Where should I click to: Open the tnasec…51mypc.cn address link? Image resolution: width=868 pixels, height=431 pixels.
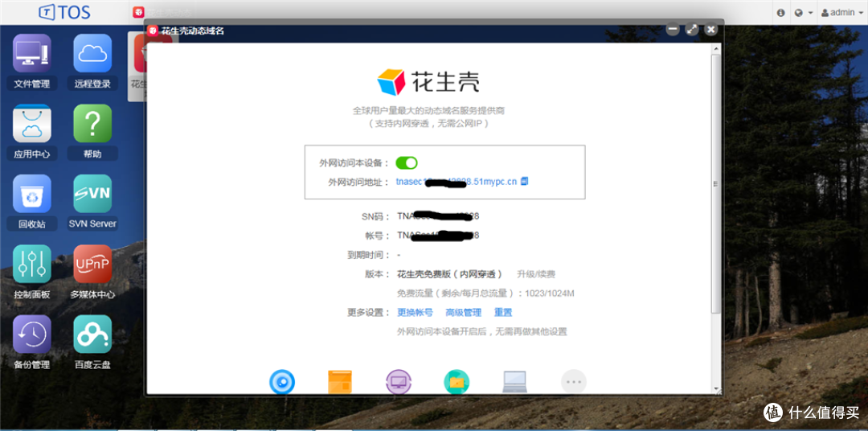pos(457,182)
